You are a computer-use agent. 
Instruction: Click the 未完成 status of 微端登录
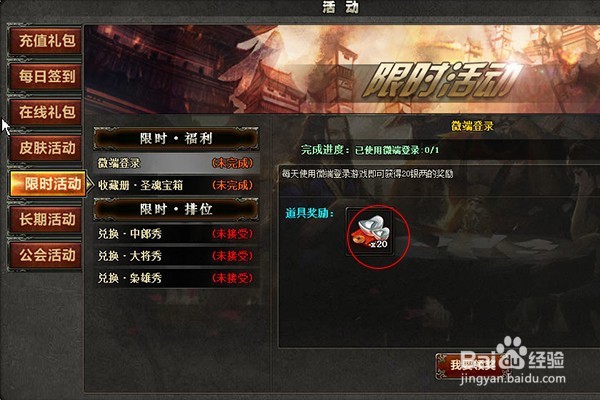tap(233, 163)
